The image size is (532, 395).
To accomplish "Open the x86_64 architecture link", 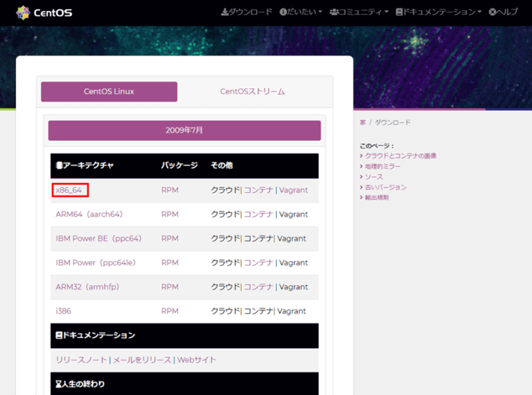I will coord(69,190).
